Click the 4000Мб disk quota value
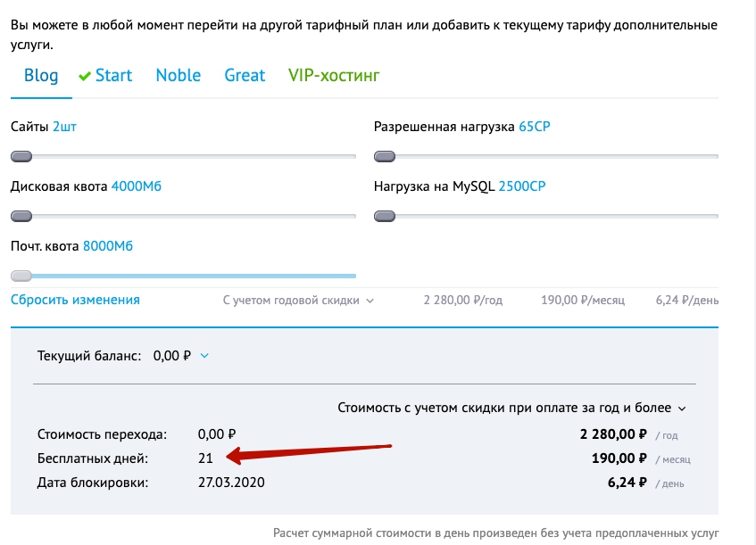Screen dimensions: 756x545 [136, 186]
